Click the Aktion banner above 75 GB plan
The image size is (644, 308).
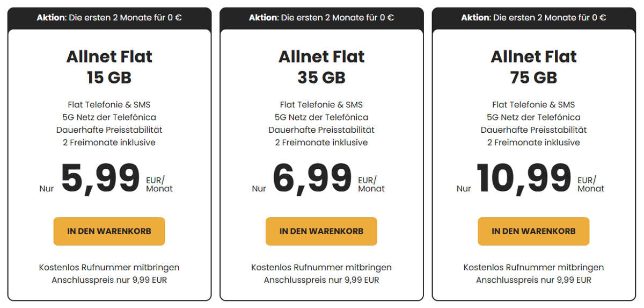pos(534,18)
